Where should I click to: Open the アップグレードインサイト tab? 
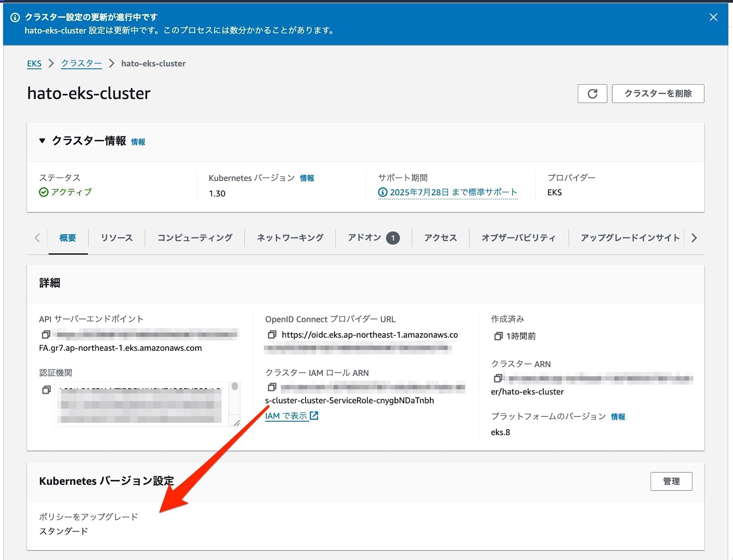pos(630,238)
